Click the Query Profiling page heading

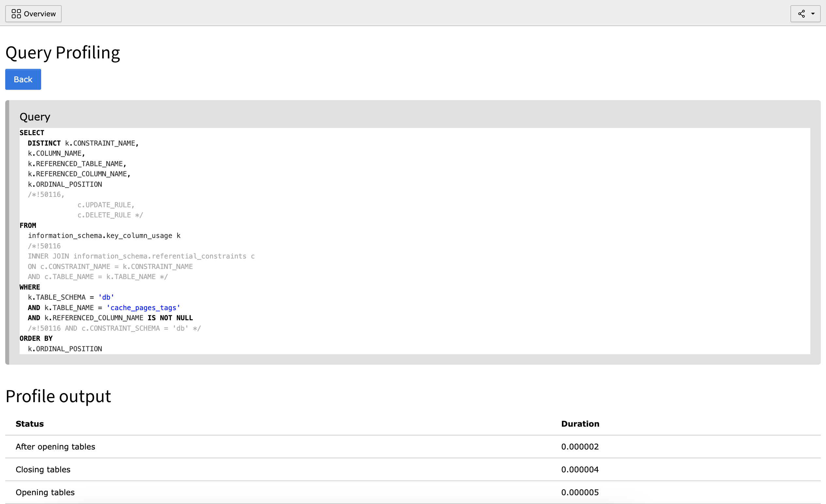(x=62, y=52)
